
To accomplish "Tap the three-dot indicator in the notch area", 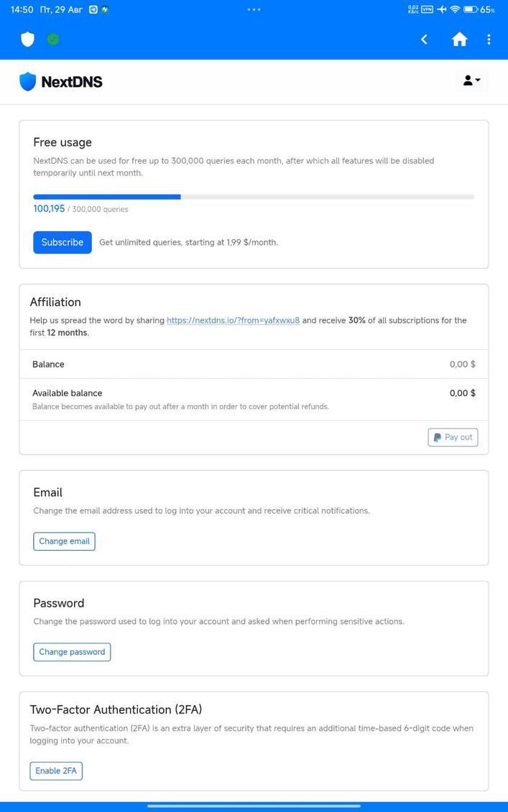I will (x=254, y=9).
